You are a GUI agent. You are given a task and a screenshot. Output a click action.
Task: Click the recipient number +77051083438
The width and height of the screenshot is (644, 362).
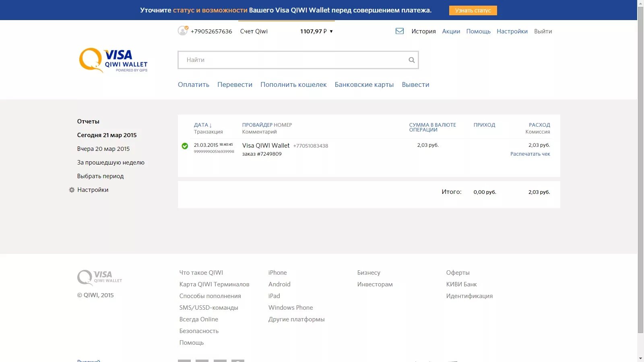[x=310, y=146]
